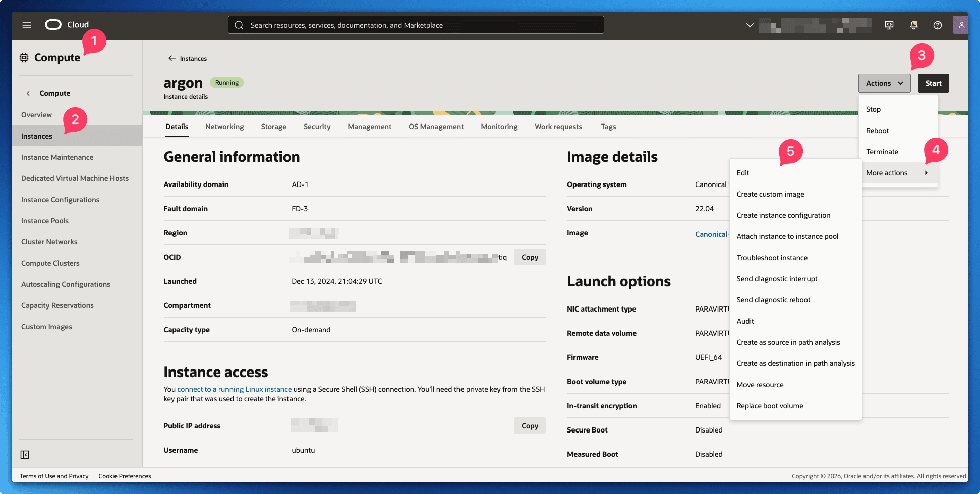Image resolution: width=980 pixels, height=494 pixels.
Task: Open the notifications bell
Action: pos(913,25)
